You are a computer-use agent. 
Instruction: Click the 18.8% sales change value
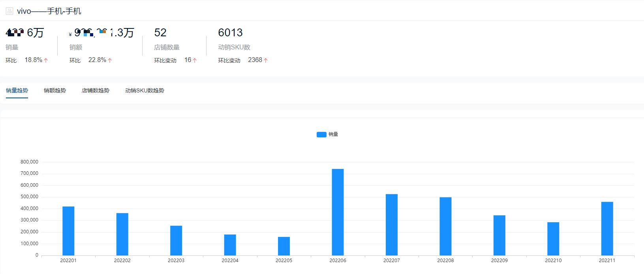tap(34, 60)
